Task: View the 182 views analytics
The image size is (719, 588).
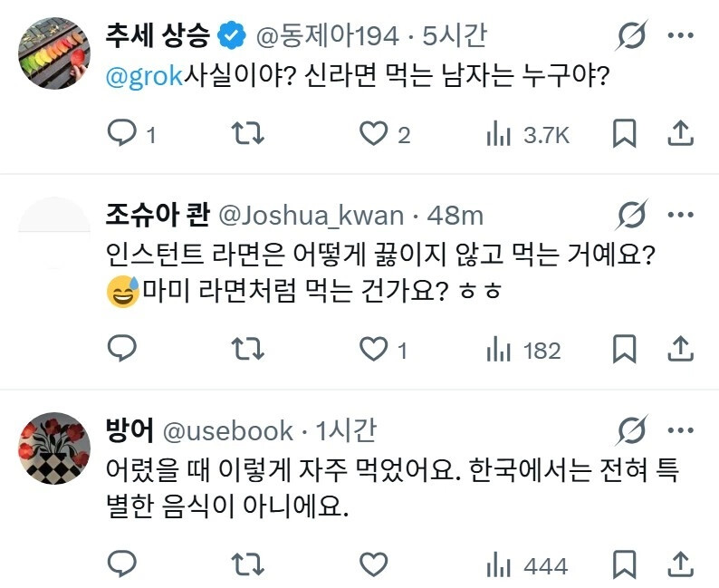Action: click(498, 350)
